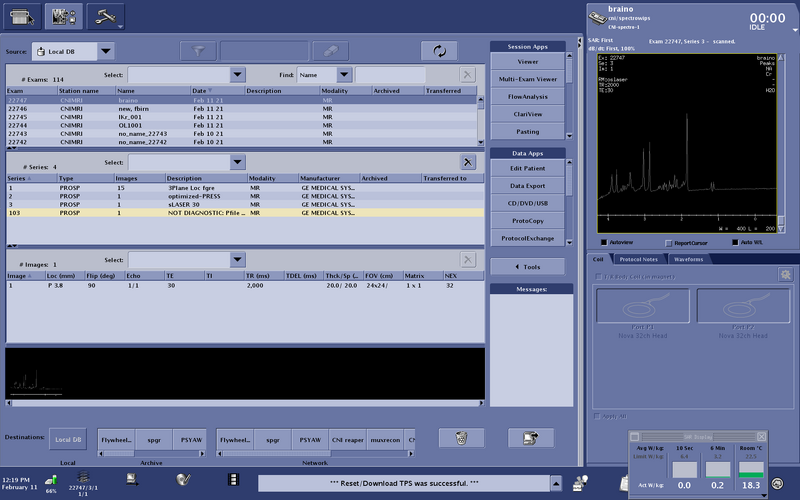Click the X icon in images section
The image size is (800, 500).
coord(467,260)
